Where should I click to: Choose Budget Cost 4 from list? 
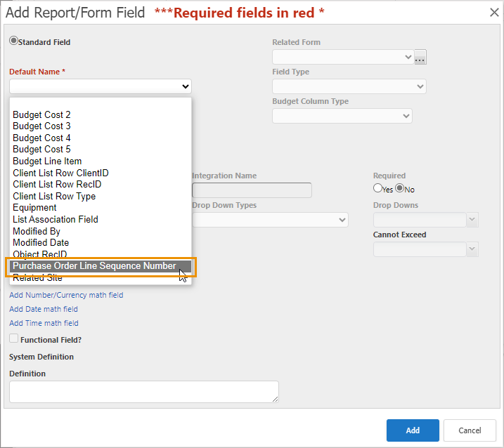tap(101, 138)
